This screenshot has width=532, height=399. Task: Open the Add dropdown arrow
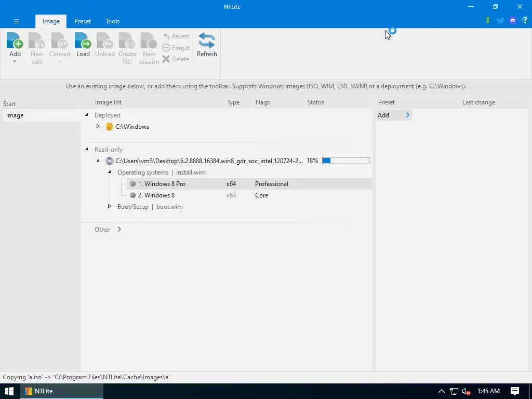tap(15, 61)
